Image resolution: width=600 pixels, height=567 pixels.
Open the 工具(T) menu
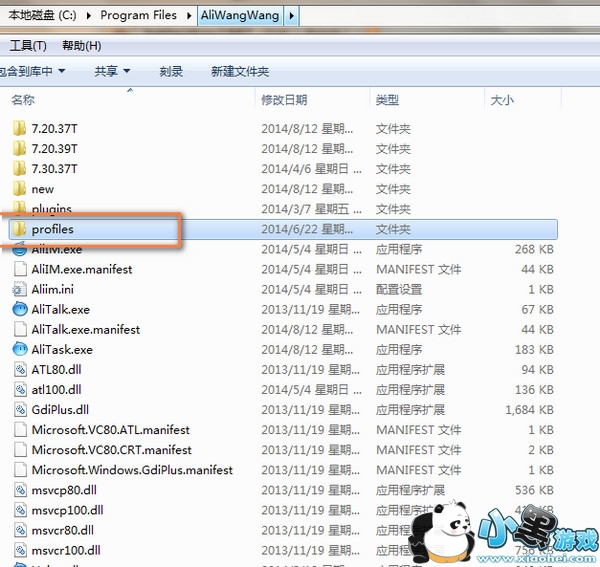[28, 46]
